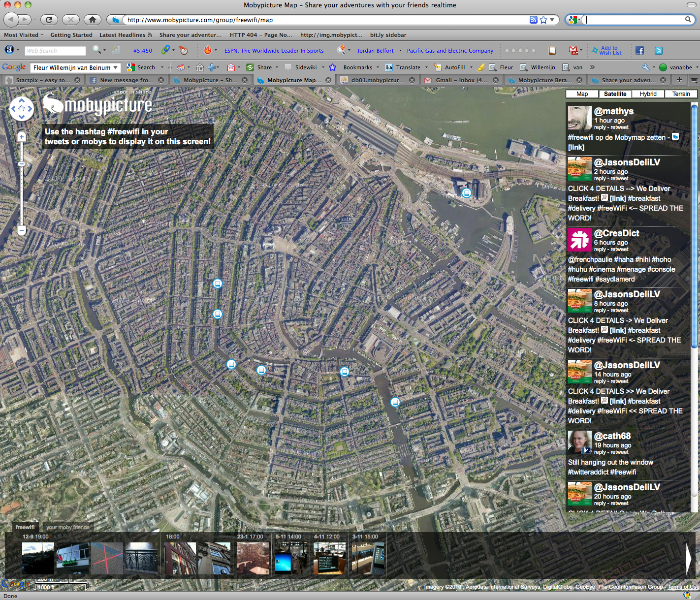
Task: Click the Gmail icon in toolbar
Action: pyautogui.click(x=573, y=50)
